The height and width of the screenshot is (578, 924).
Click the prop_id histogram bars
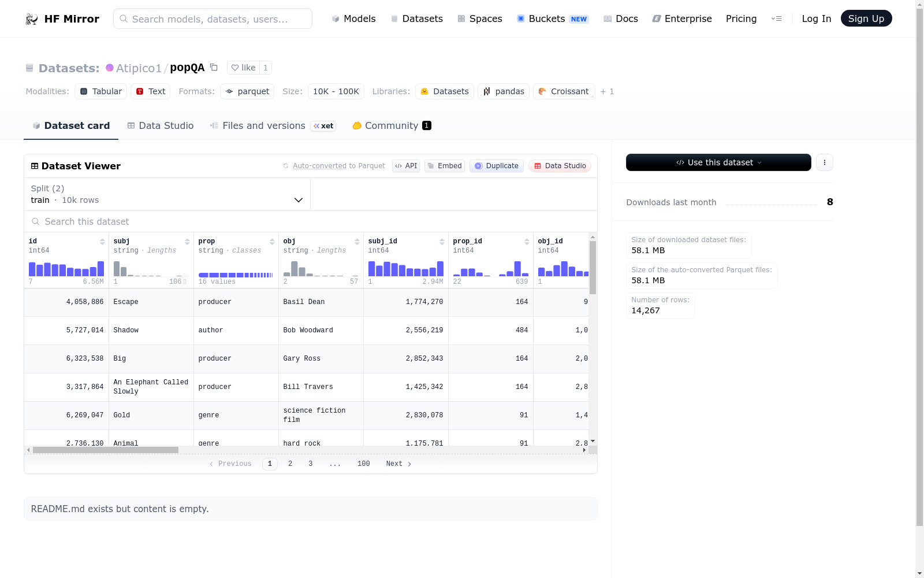click(x=491, y=269)
